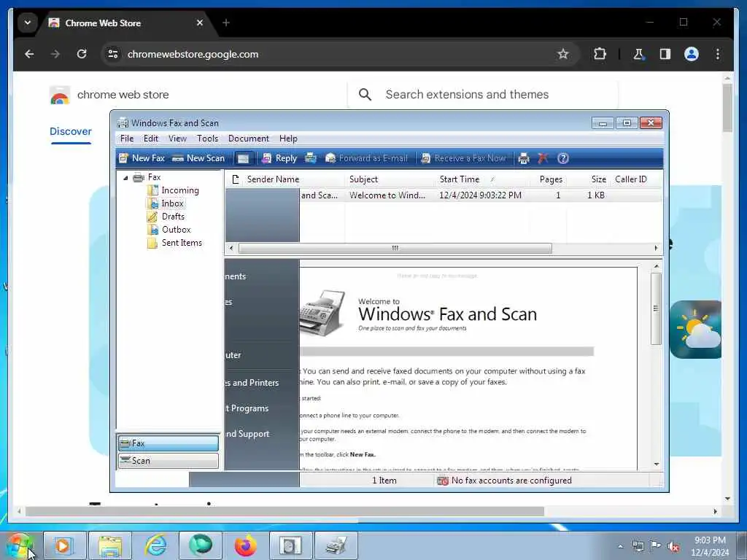The image size is (747, 560).
Task: Click the forward fax icon beside Reply
Action: [x=311, y=158]
